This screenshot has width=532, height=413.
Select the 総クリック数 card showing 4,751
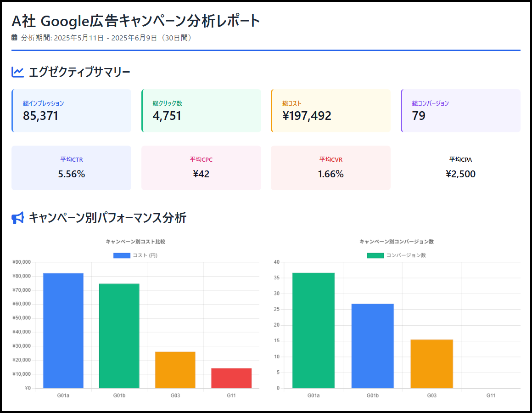click(201, 111)
